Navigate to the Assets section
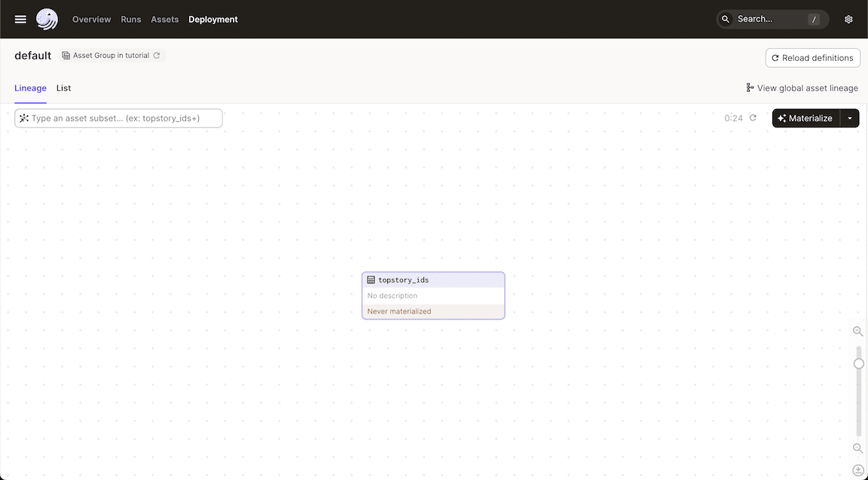The image size is (868, 480). point(164,20)
